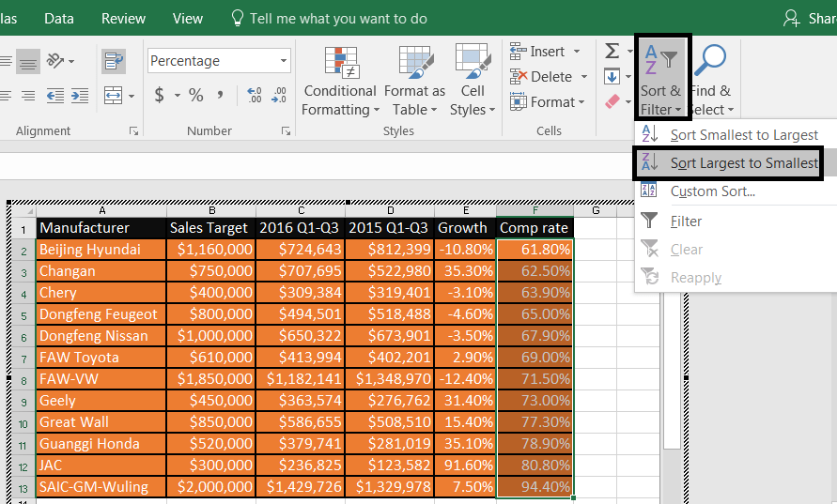Viewport: 837px width, 504px height.
Task: Select the 91.60% Growth cell
Action: coord(466,466)
